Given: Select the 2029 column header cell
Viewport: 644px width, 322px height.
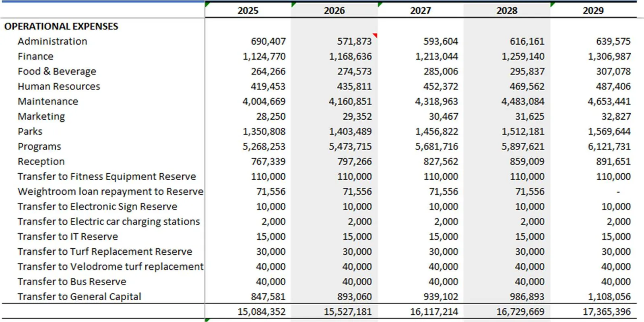Looking at the screenshot, I should click(593, 10).
